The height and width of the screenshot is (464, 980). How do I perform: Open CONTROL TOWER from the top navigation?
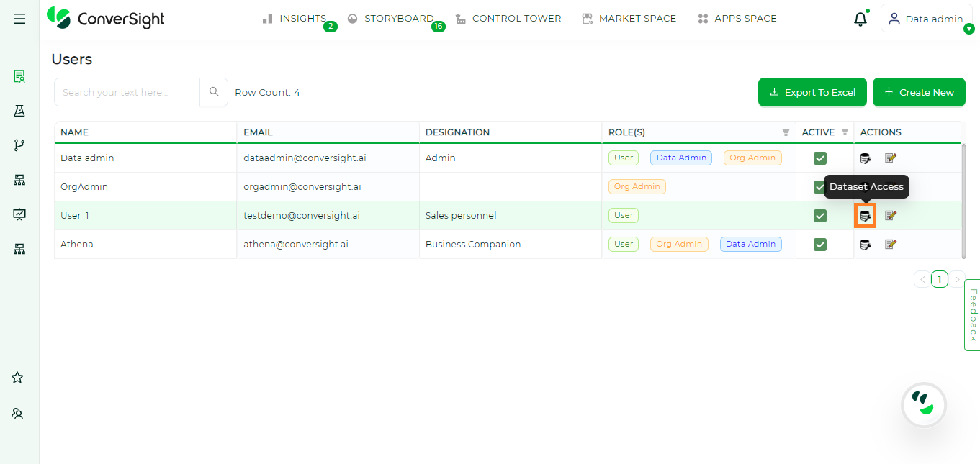(x=516, y=18)
